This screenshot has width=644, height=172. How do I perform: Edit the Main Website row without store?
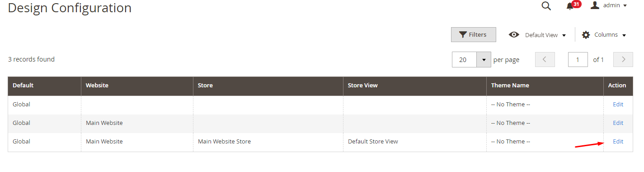point(618,123)
